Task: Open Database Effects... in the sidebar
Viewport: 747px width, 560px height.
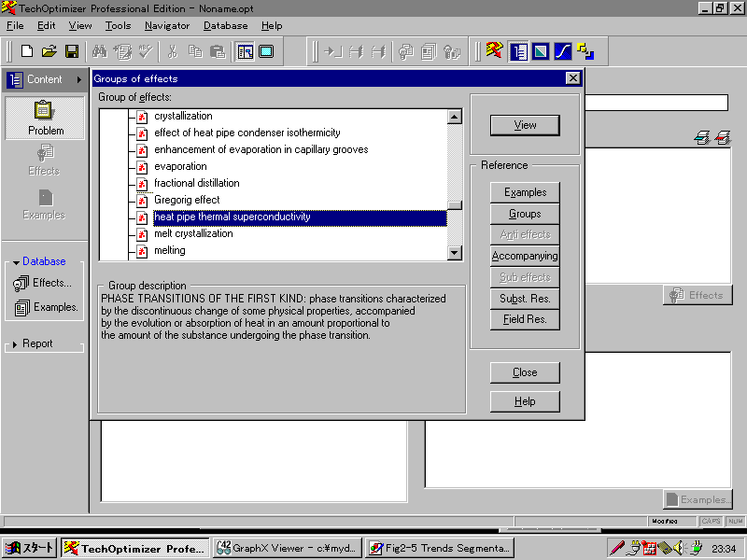Action: tap(43, 283)
